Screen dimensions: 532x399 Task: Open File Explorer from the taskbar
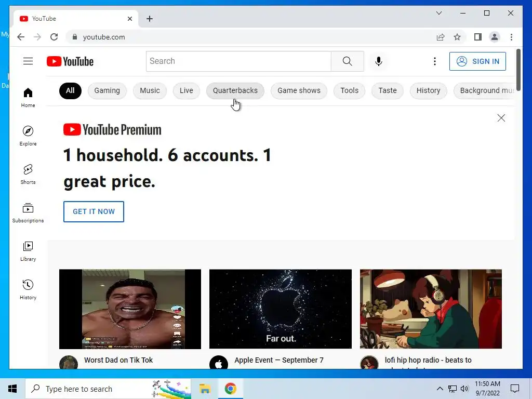pos(205,389)
